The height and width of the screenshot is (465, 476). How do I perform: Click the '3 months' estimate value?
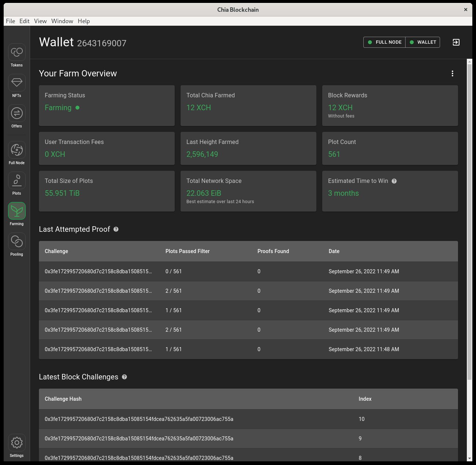[344, 193]
